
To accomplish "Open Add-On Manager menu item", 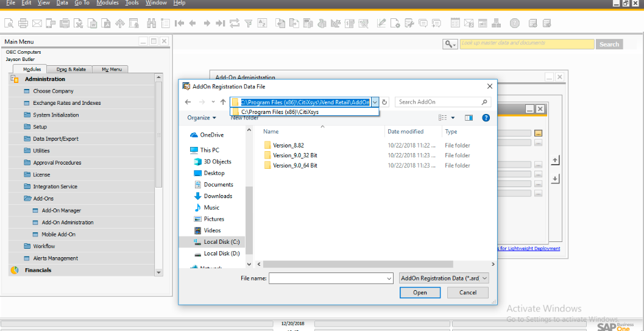I will (x=61, y=210).
